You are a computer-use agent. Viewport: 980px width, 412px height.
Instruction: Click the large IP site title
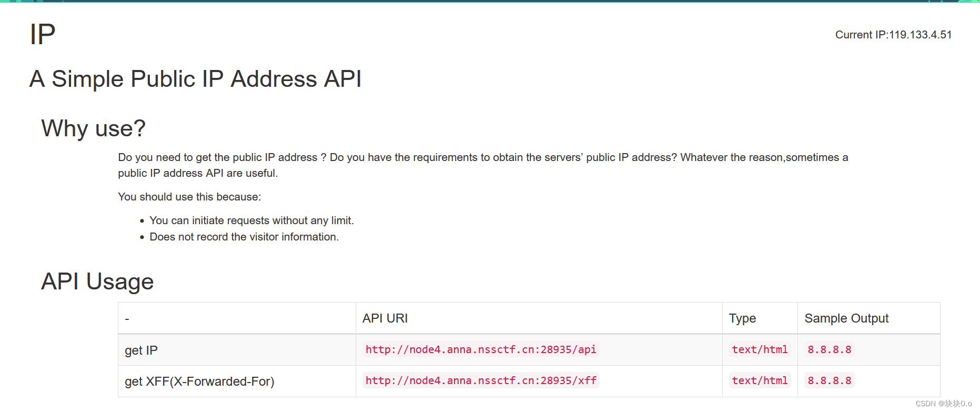(x=43, y=35)
